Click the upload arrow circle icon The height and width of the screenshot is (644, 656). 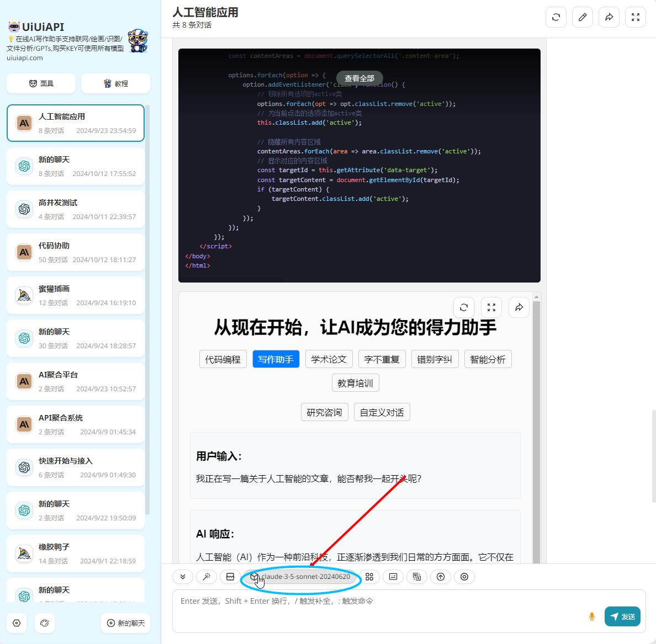pyautogui.click(x=441, y=577)
